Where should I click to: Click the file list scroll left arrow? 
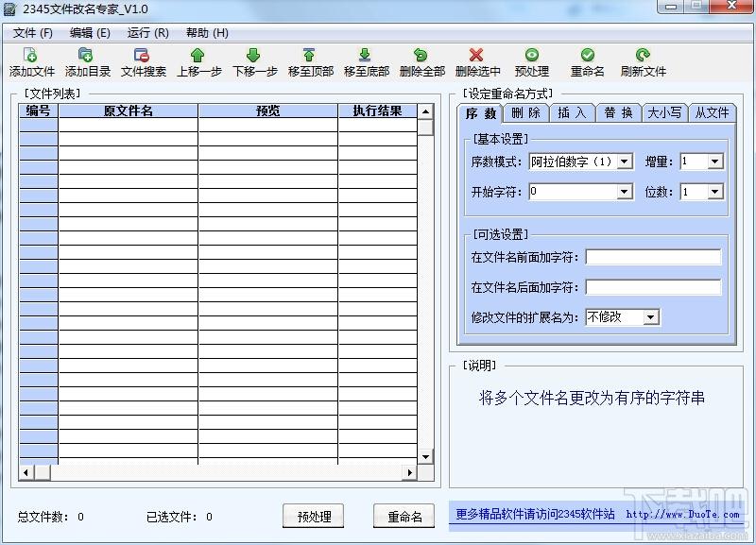pyautogui.click(x=26, y=472)
